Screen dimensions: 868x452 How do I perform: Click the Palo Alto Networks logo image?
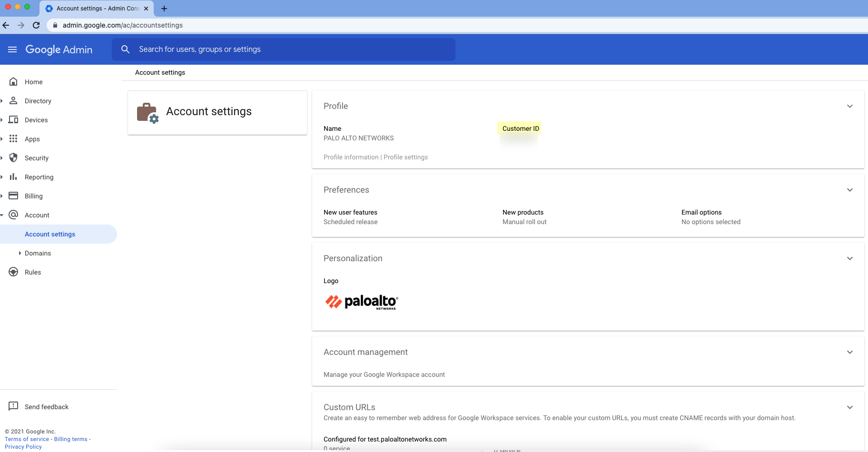click(x=362, y=302)
